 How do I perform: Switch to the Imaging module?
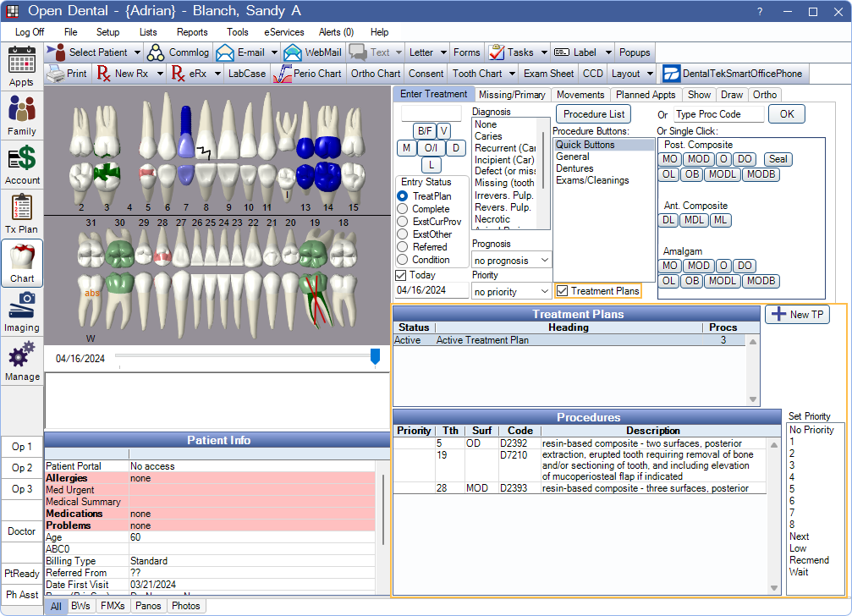point(21,311)
